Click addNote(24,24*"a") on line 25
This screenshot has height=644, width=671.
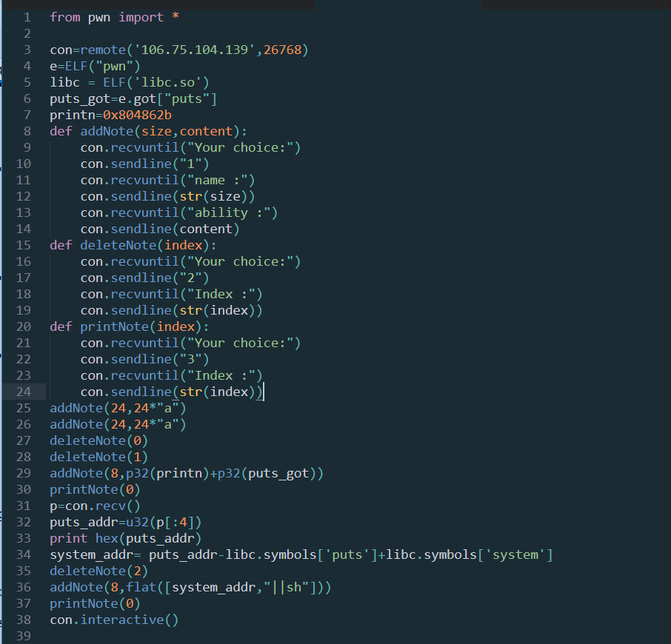(118, 409)
